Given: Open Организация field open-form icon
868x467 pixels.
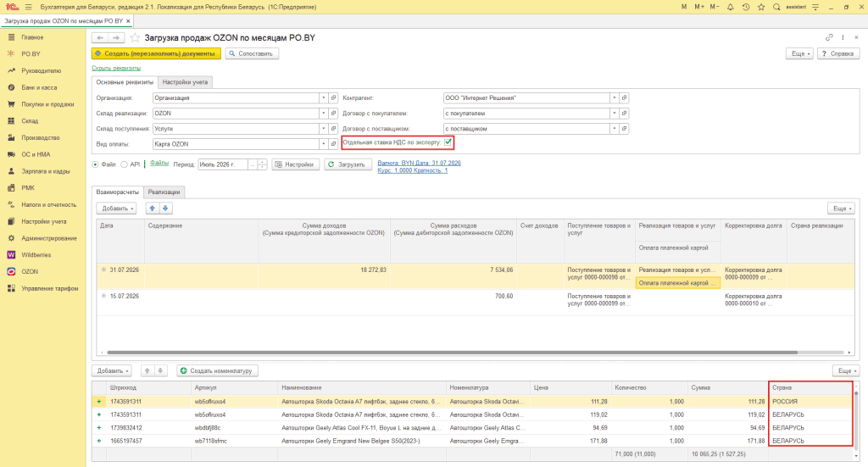Looking at the screenshot, I should [333, 98].
